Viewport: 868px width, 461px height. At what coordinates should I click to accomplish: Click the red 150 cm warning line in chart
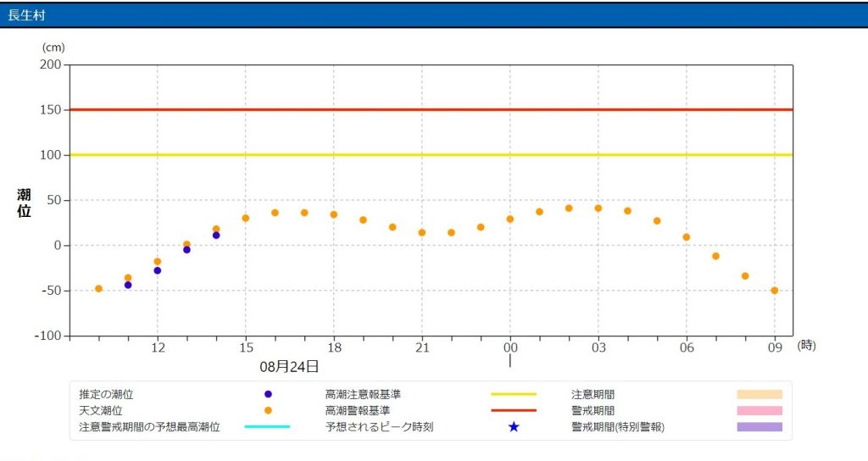point(431,109)
